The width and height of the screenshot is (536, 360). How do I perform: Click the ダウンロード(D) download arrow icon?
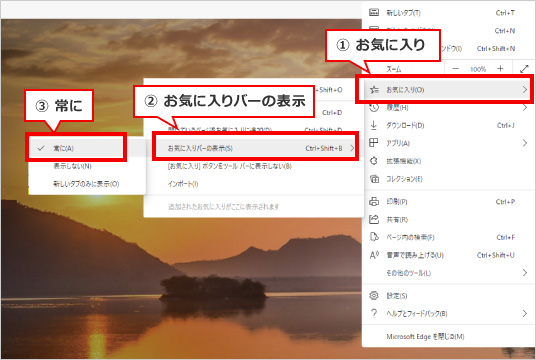point(374,125)
